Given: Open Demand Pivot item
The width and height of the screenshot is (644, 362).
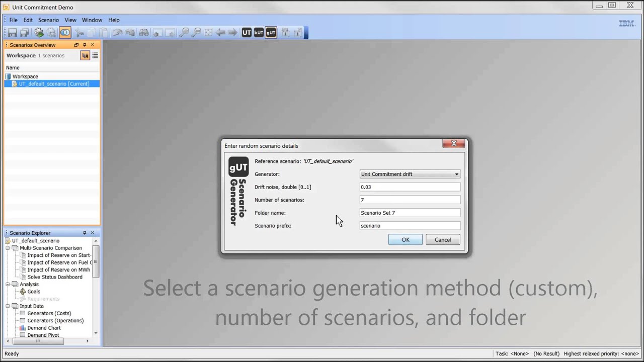Looking at the screenshot, I should point(43,335).
